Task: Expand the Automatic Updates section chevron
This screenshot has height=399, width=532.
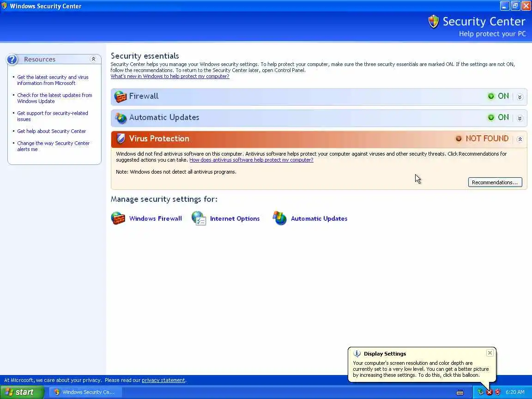Action: pyautogui.click(x=520, y=118)
